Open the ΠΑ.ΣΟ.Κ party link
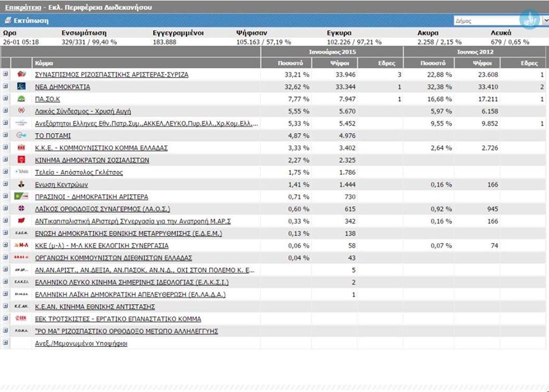This screenshot has height=392, width=549. [x=47, y=99]
